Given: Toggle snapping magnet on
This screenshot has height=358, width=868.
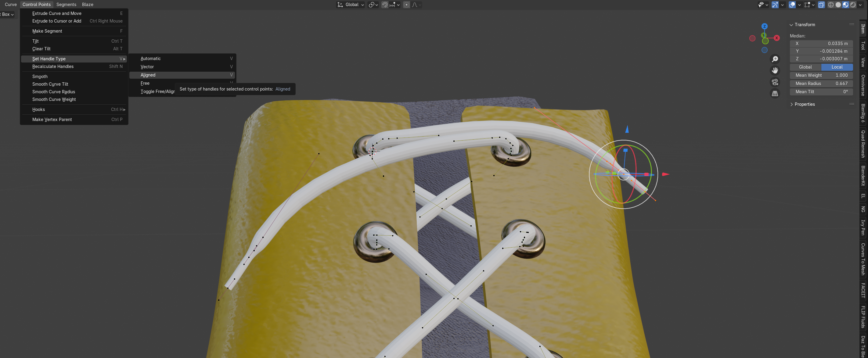Looking at the screenshot, I should click(385, 5).
